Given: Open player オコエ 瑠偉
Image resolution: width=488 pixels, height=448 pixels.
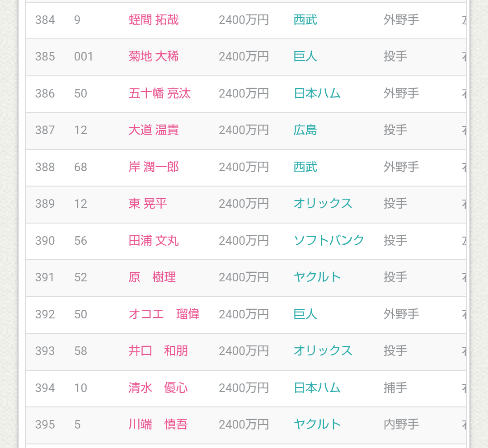Looking at the screenshot, I should [164, 314].
